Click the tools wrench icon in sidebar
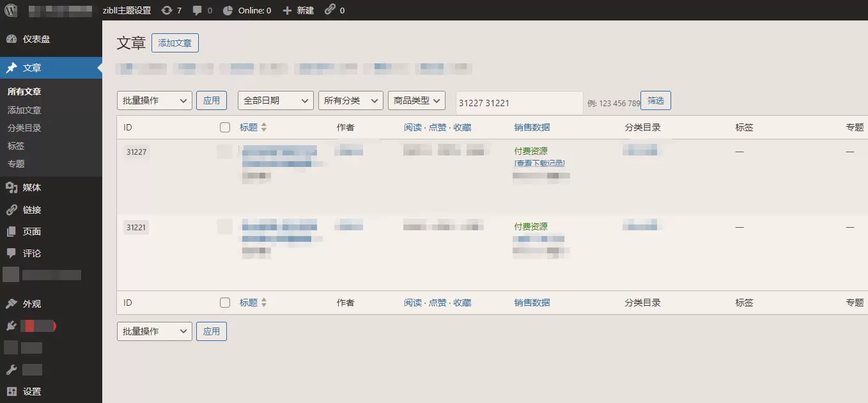This screenshot has width=868, height=403. click(12, 370)
